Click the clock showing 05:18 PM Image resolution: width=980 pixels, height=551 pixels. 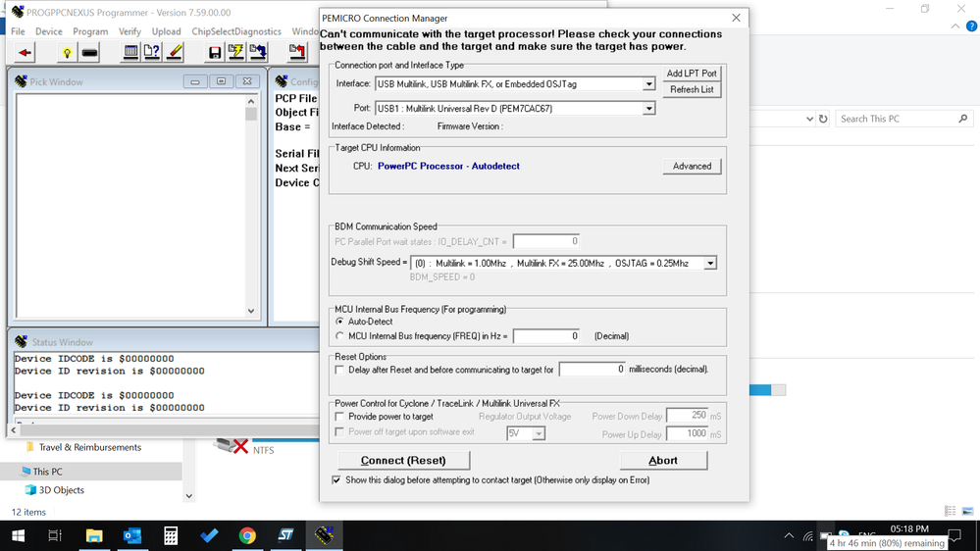909,528
